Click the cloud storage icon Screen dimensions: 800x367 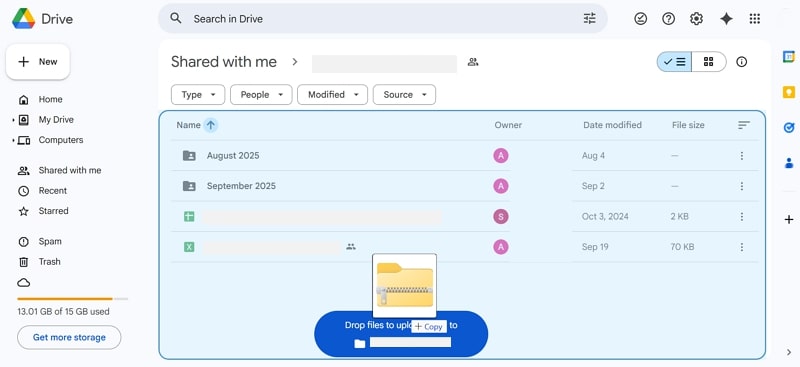pyautogui.click(x=23, y=282)
